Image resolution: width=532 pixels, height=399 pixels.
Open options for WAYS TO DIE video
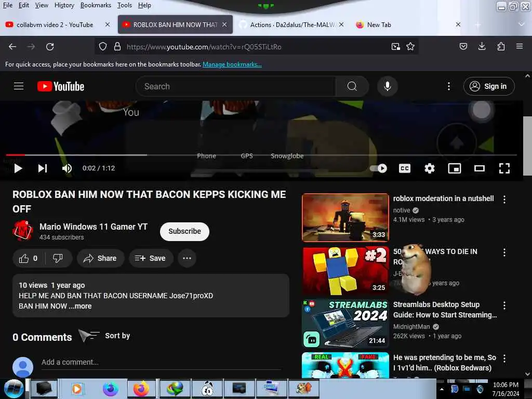click(504, 252)
